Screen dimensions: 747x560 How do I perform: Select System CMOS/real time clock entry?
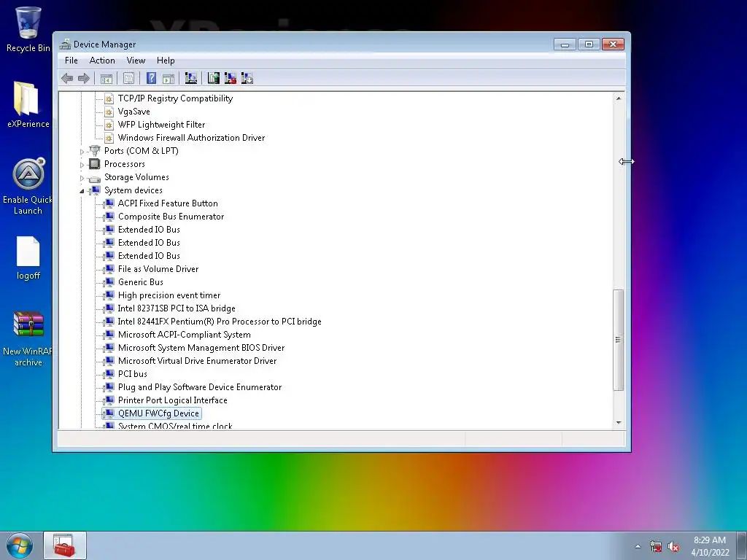point(175,426)
